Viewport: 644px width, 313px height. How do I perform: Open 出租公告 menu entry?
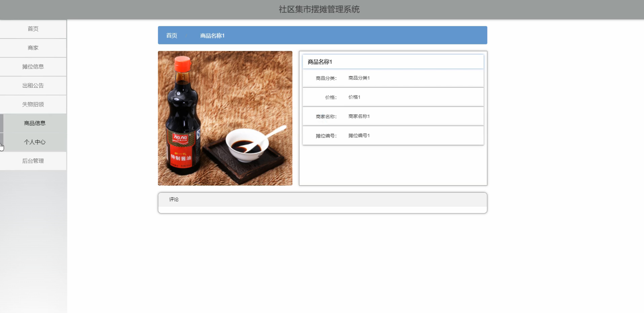(x=33, y=86)
